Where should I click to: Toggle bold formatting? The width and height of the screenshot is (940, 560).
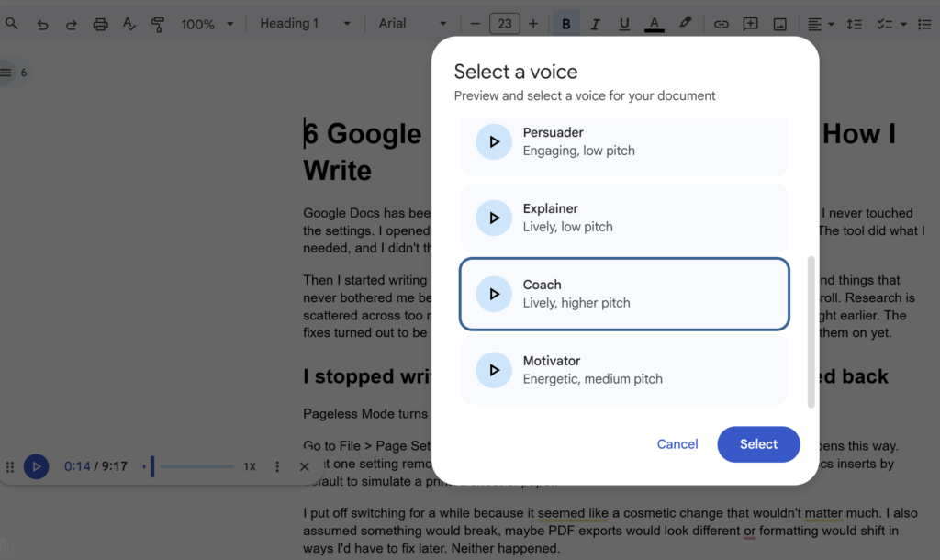coord(565,24)
